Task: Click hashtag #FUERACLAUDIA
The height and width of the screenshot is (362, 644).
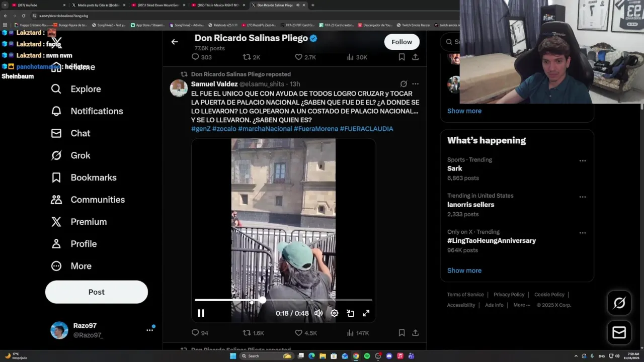Action: [x=366, y=129]
